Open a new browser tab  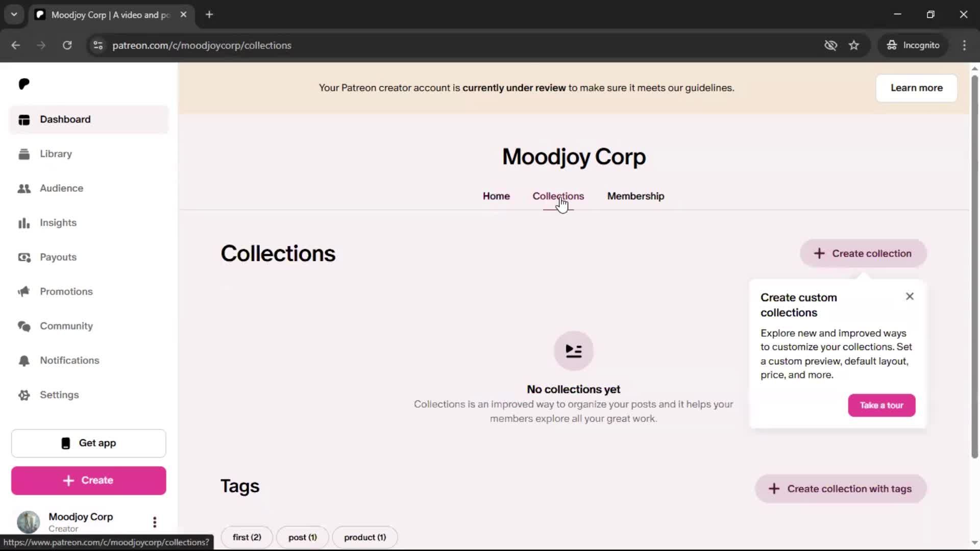point(209,14)
